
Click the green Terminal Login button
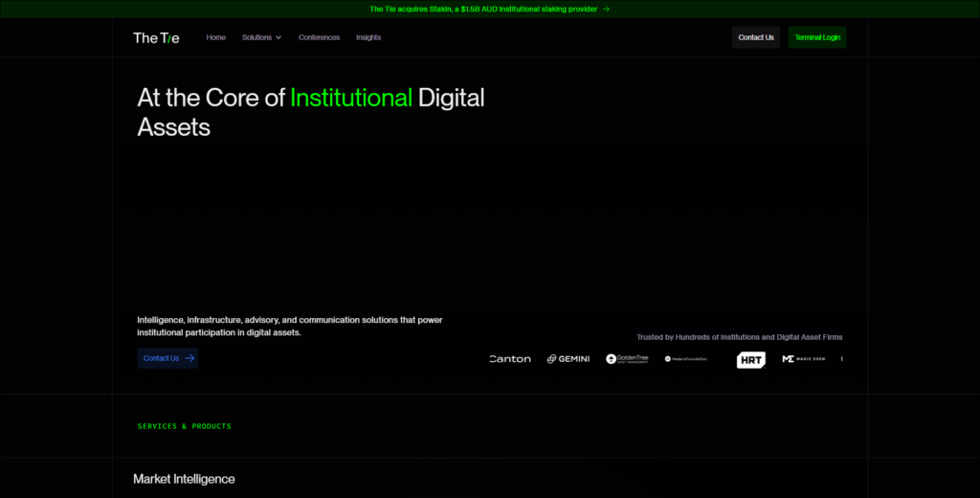tap(817, 37)
